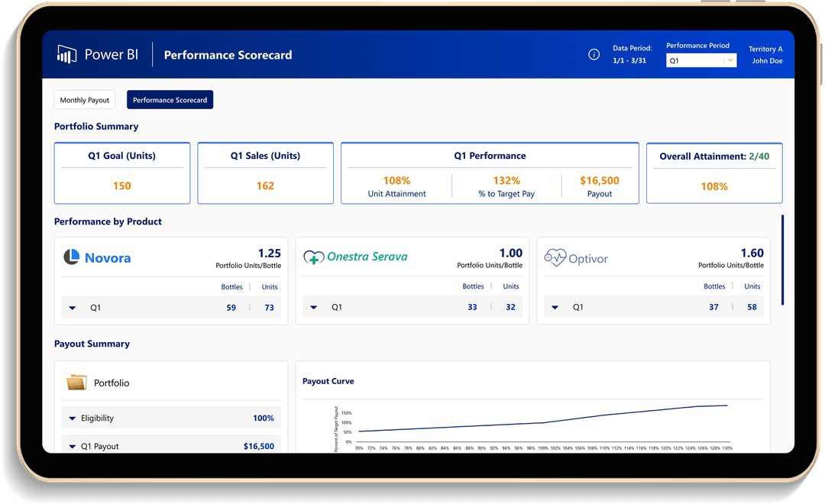Expand the Optivor Q1 row arrow
Image resolution: width=825 pixels, height=504 pixels.
click(x=555, y=308)
